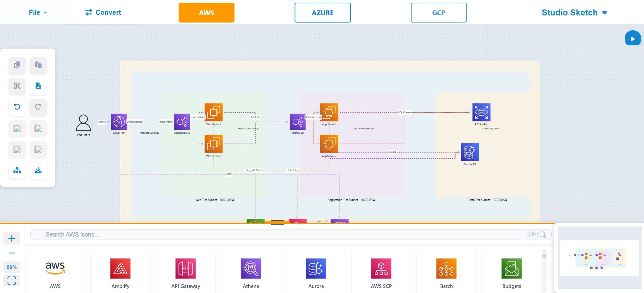Switch to the AZURE tab
Viewport: 644px width, 293px height.
[x=323, y=13]
